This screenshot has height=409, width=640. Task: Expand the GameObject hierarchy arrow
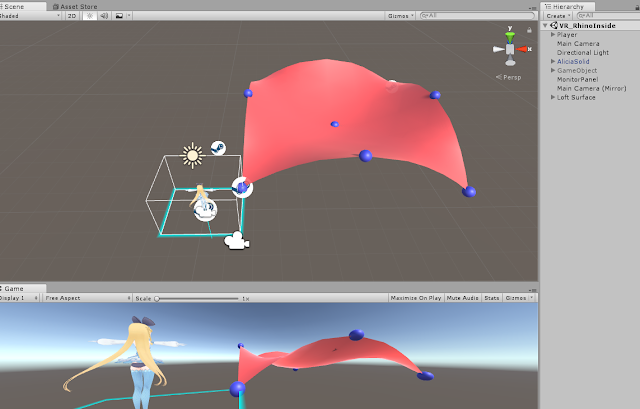click(x=553, y=70)
